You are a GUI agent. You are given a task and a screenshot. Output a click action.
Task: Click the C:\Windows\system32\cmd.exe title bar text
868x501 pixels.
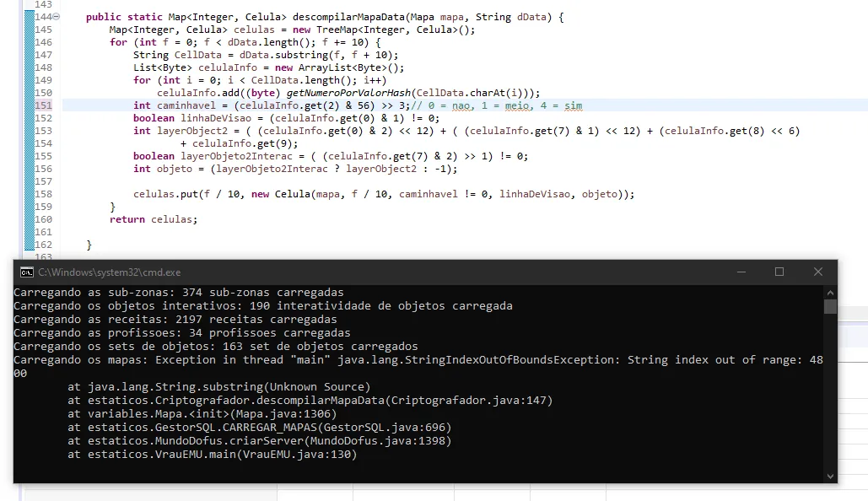tap(110, 272)
